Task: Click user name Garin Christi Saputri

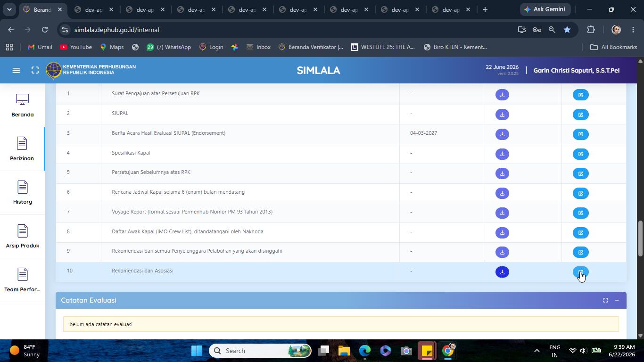Action: pyautogui.click(x=576, y=70)
